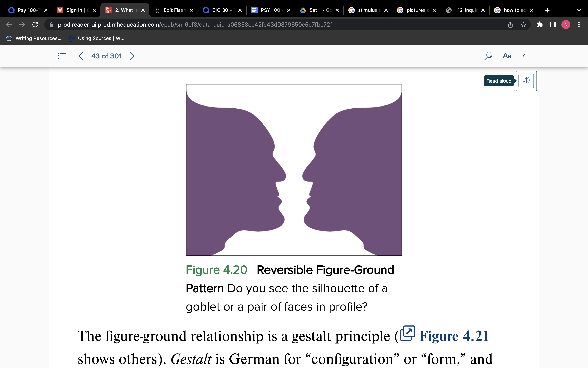Image resolution: width=588 pixels, height=368 pixels.
Task: Close the Set 1 tab
Action: click(x=337, y=10)
